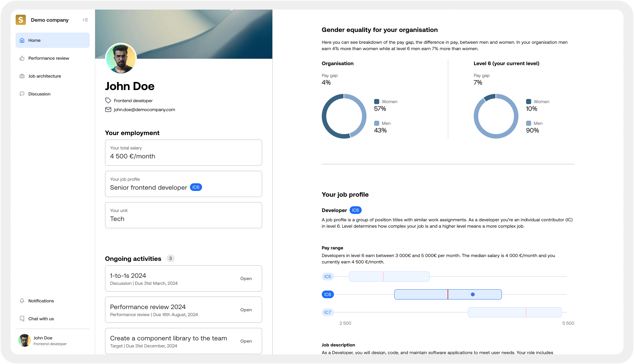Click the Job architecture briefcase icon
The height and width of the screenshot is (364, 634).
point(22,76)
